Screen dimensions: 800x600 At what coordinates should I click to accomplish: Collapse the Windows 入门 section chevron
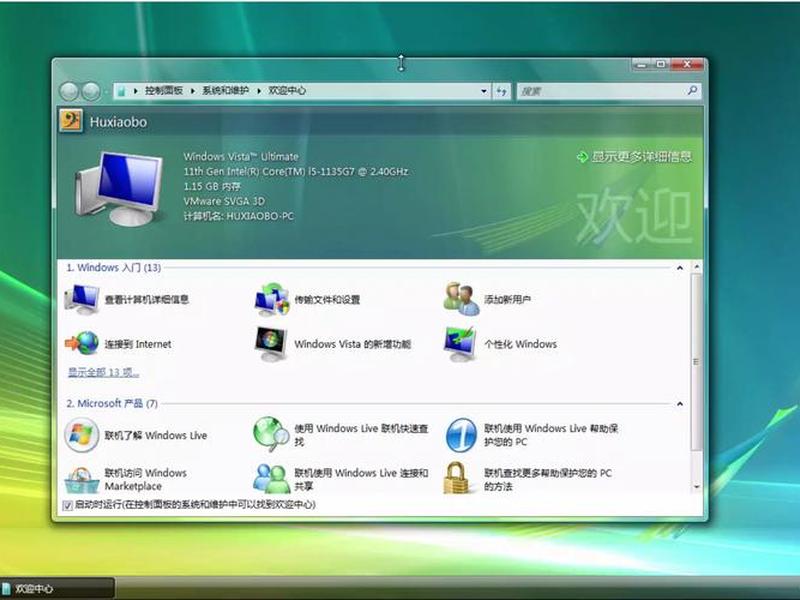pyautogui.click(x=680, y=268)
